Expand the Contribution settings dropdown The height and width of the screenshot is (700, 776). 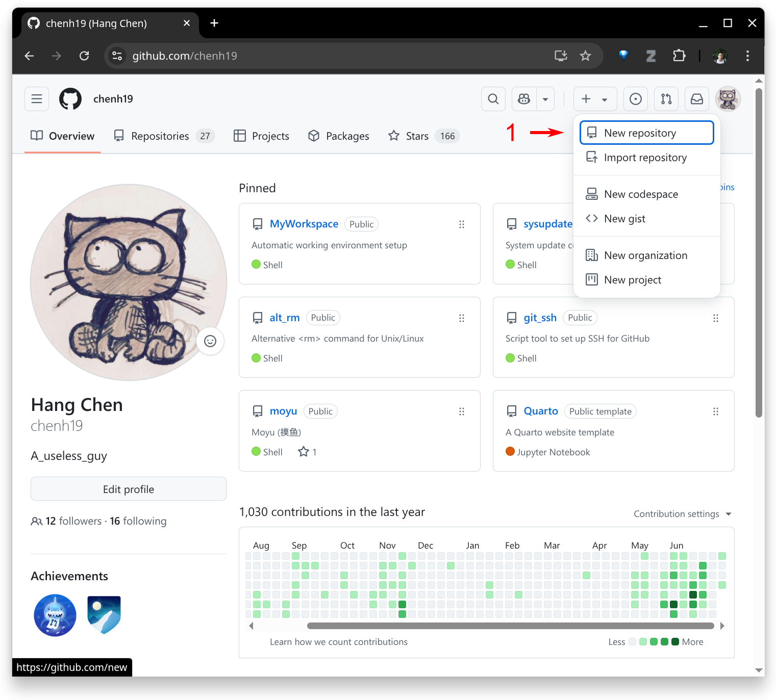click(x=683, y=514)
